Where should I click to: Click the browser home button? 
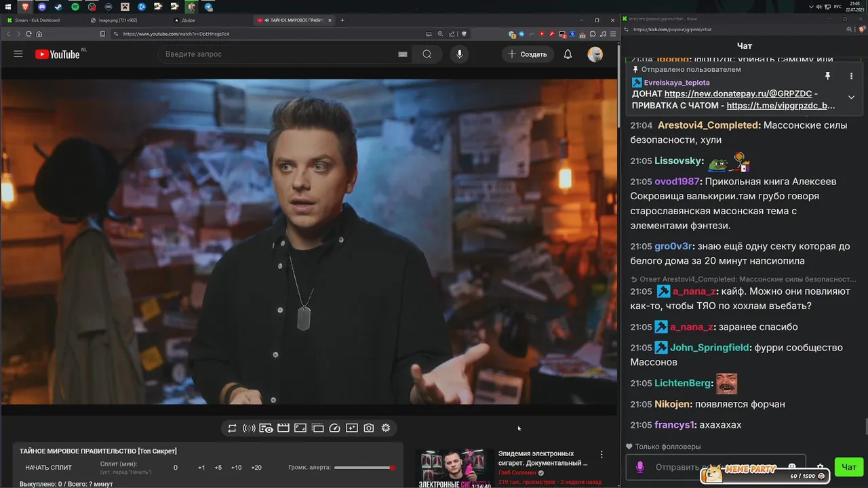point(39,34)
